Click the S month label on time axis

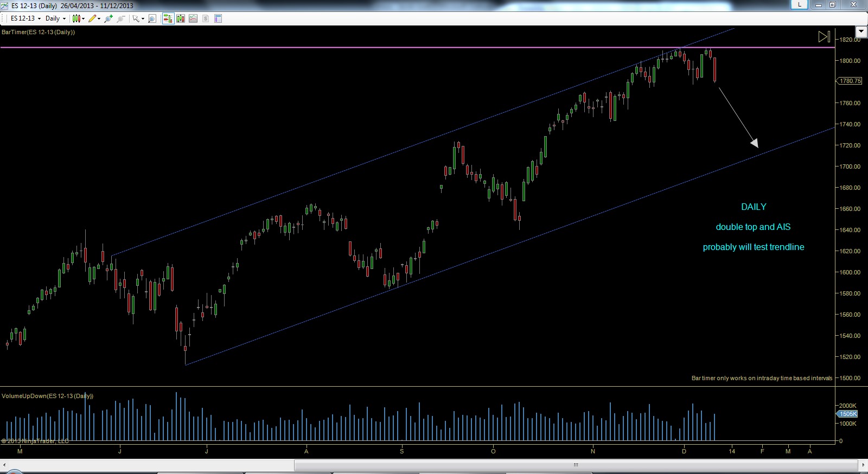(x=402, y=451)
